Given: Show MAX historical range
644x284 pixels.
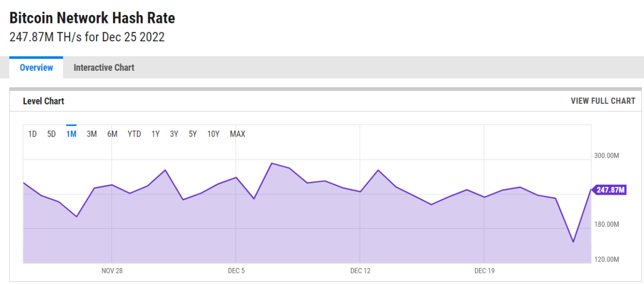Looking at the screenshot, I should click(x=237, y=134).
